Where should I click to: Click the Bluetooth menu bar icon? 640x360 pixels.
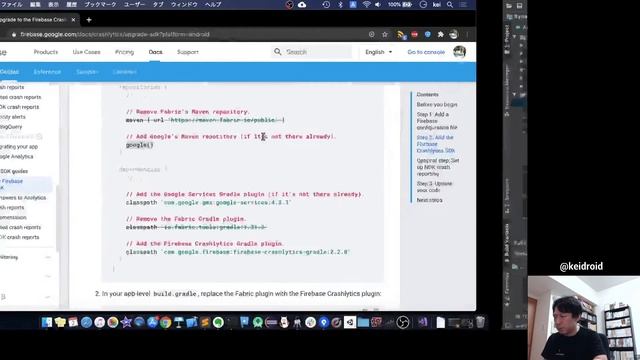340,4
